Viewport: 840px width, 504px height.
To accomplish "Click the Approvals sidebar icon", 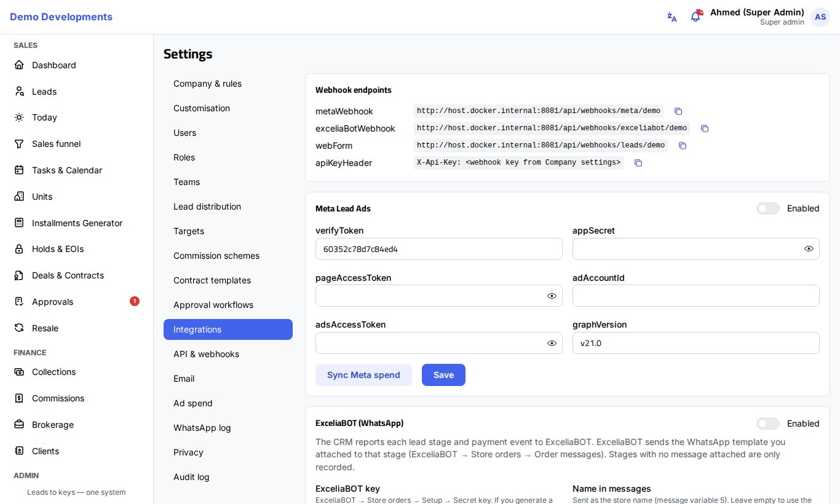I will click(19, 302).
